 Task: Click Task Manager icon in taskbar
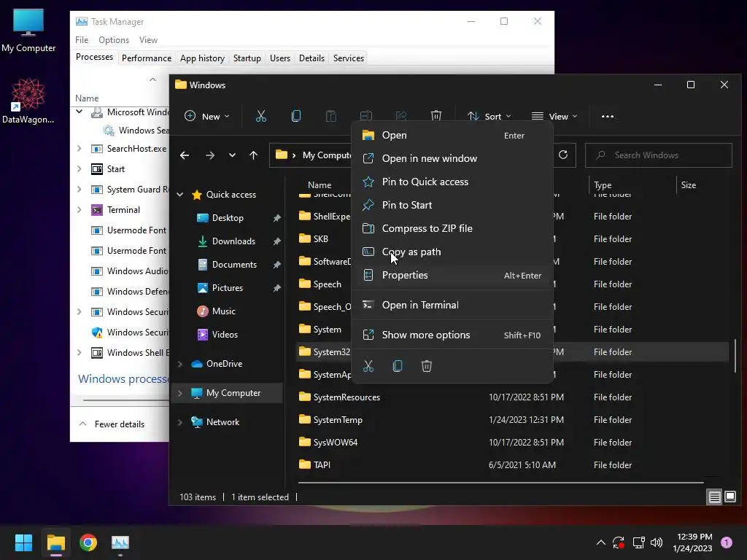(120, 542)
